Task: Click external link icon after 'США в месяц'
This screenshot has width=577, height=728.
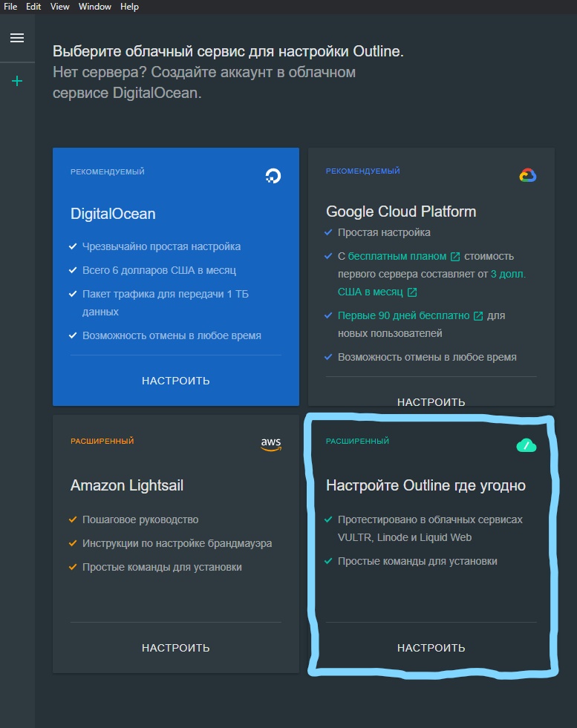Action: coord(412,292)
